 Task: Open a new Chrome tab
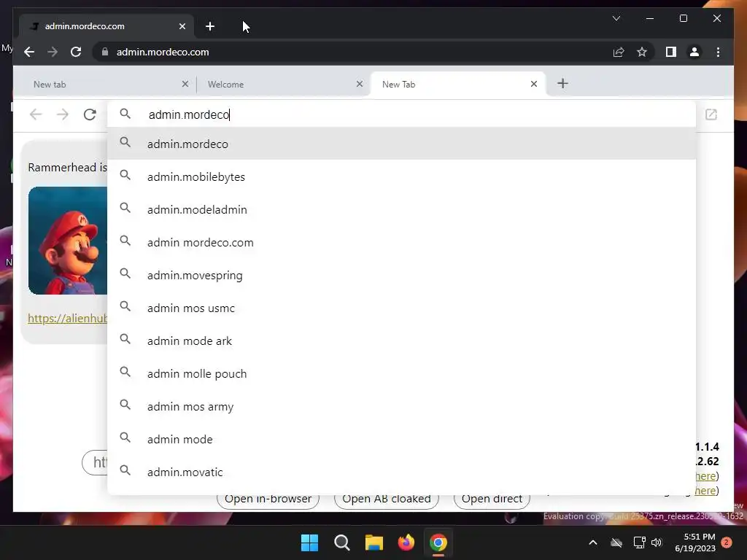tap(210, 26)
